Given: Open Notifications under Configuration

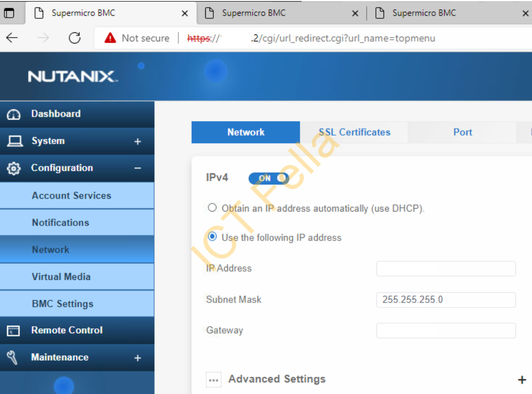Looking at the screenshot, I should pyautogui.click(x=77, y=222).
